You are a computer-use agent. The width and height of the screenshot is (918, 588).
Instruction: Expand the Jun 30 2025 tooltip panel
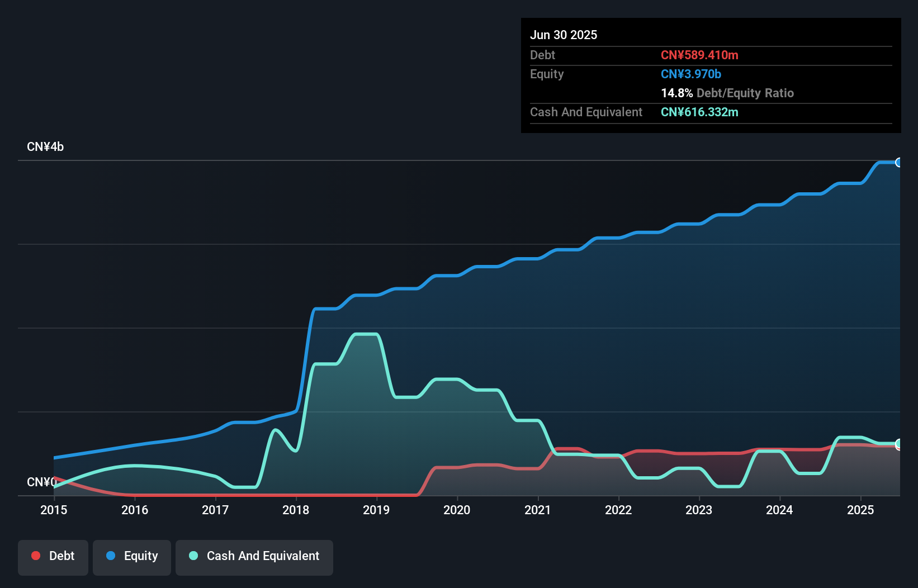pos(564,35)
